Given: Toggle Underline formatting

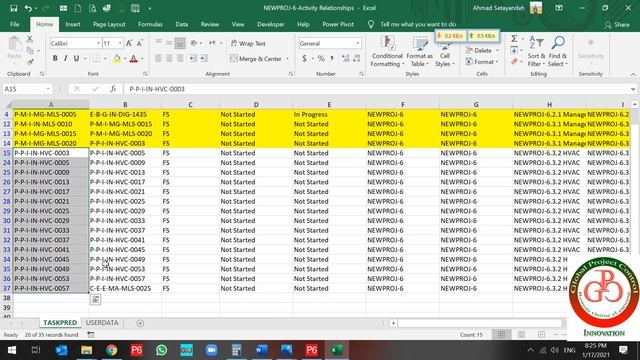Looking at the screenshot, I should pyautogui.click(x=76, y=59).
